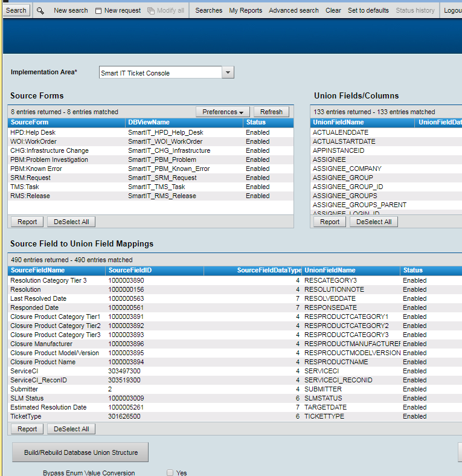
Task: Sort by SourceFieldDataType column header
Action: [x=252, y=270]
